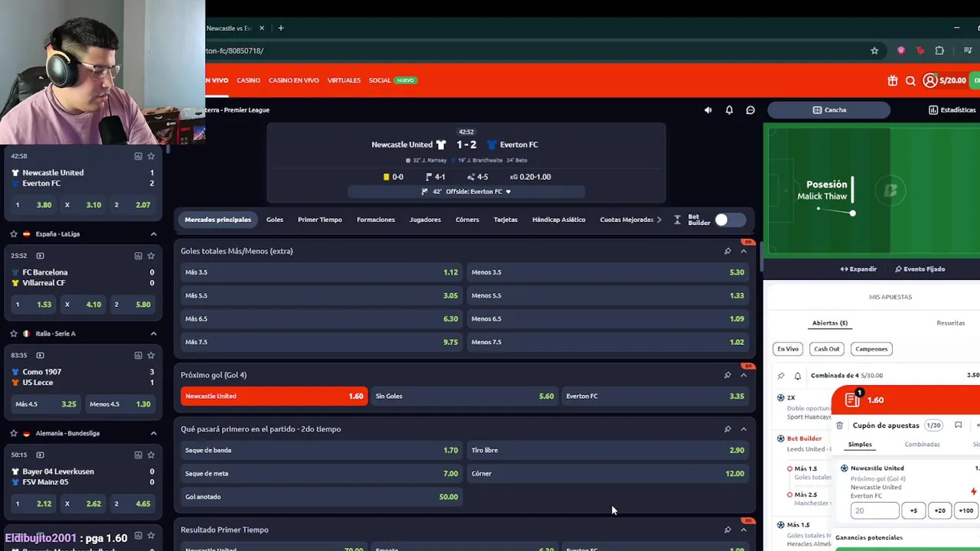The height and width of the screenshot is (551, 980).
Task: Show more market tabs with right arrow
Action: pos(659,220)
